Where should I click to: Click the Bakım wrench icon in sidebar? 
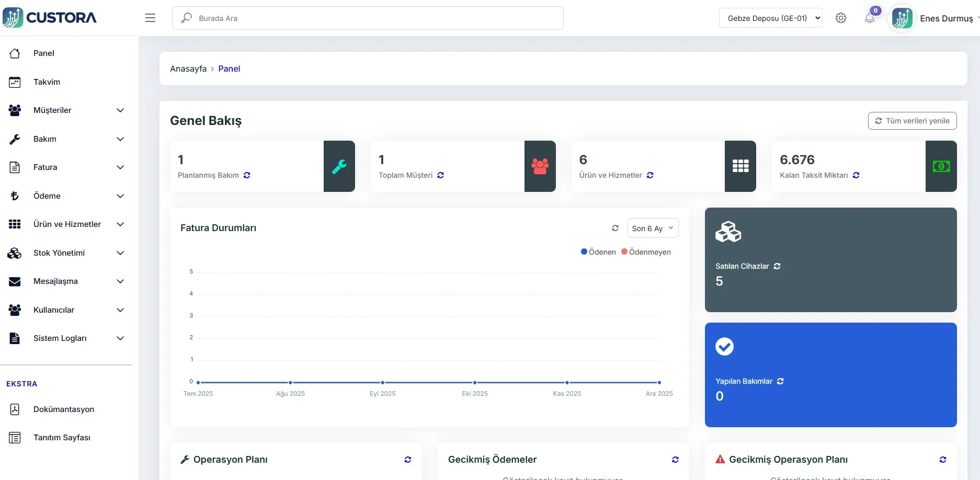coord(15,139)
